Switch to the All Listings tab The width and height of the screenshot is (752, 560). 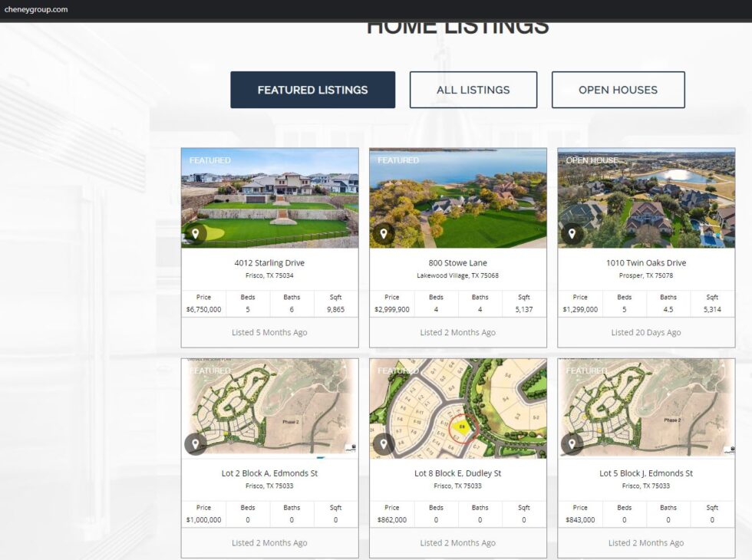pyautogui.click(x=473, y=90)
